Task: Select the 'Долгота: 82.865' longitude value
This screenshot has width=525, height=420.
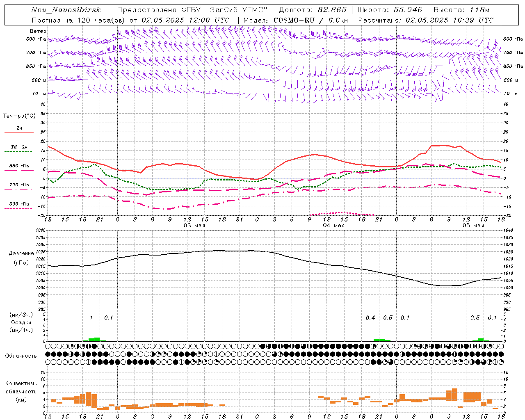Action: point(313,10)
